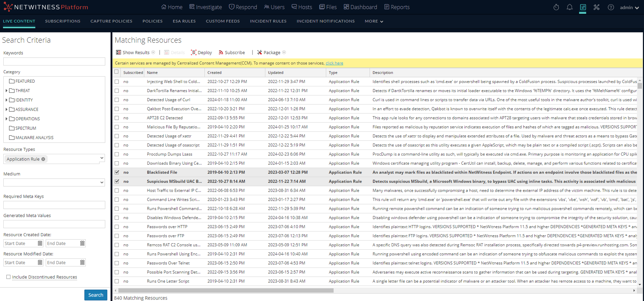This screenshot has height=301, width=644.
Task: Toggle the select-all header checkbox
Action: click(117, 72)
